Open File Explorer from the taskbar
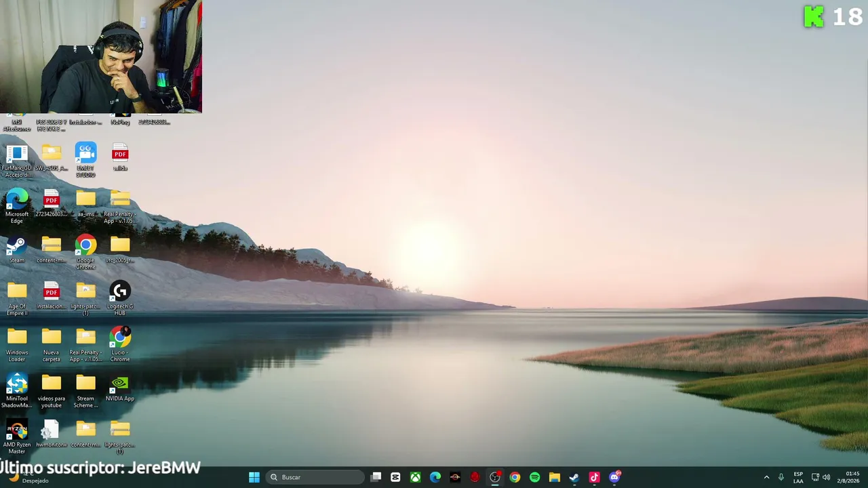This screenshot has width=868, height=488. pyautogui.click(x=554, y=477)
